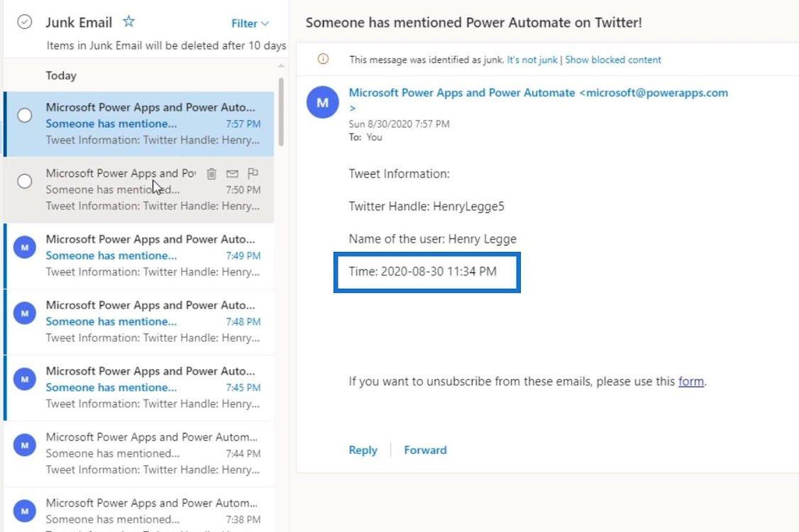Click the Twitter Handle: HenryLegge5 line
Screen dimensions: 799x532
[426, 206]
